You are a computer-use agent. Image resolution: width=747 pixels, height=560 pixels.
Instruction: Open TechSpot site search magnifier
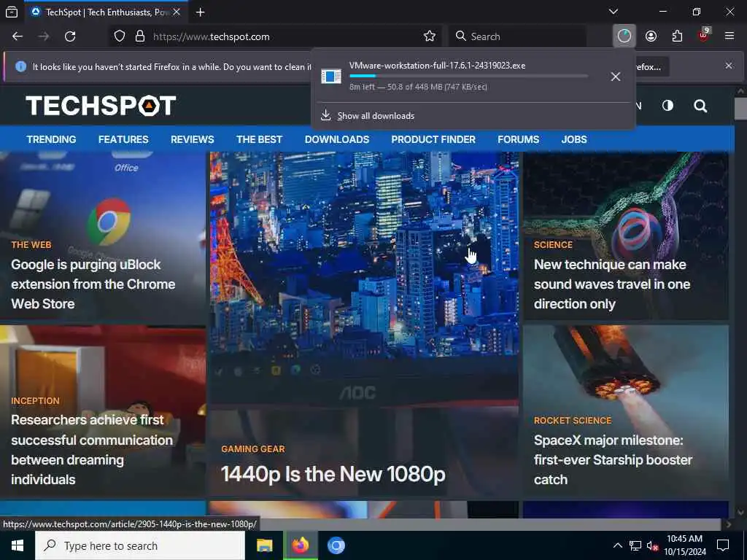pyautogui.click(x=700, y=106)
